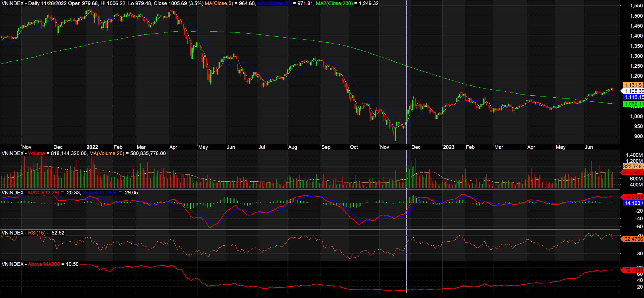Click the 2023 year label on time axis
The height and width of the screenshot is (298, 644).
449,147
